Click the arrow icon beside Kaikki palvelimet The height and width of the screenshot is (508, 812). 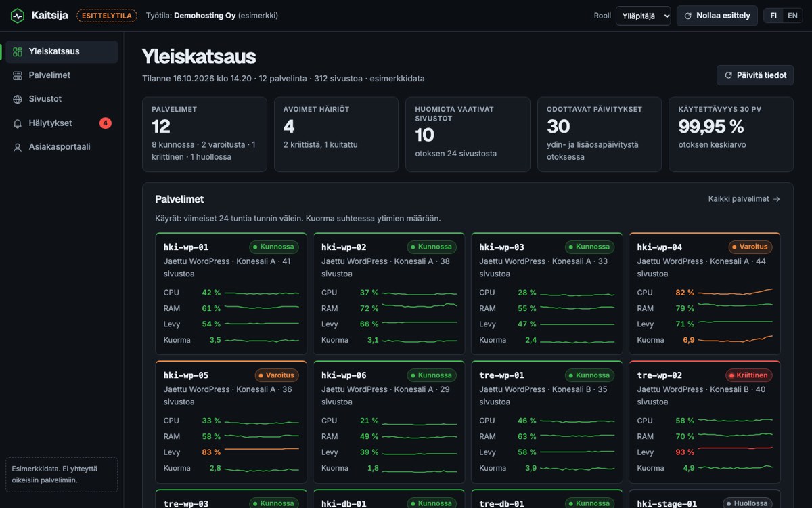click(x=776, y=199)
